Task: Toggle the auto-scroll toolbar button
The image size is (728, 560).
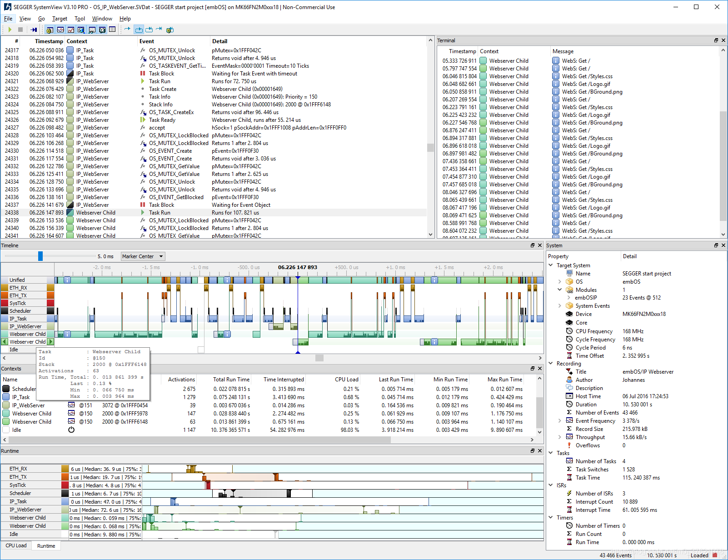Action: 139,30
